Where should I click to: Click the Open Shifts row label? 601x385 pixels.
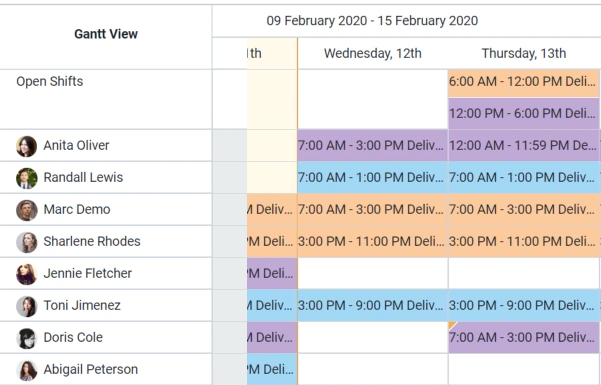[49, 81]
